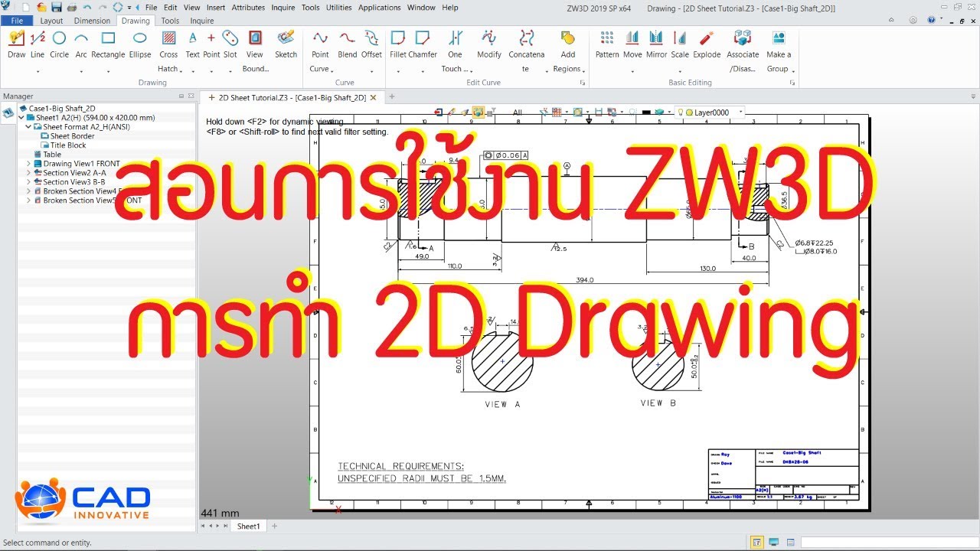Select the Circle tool

pyautogui.click(x=59, y=44)
